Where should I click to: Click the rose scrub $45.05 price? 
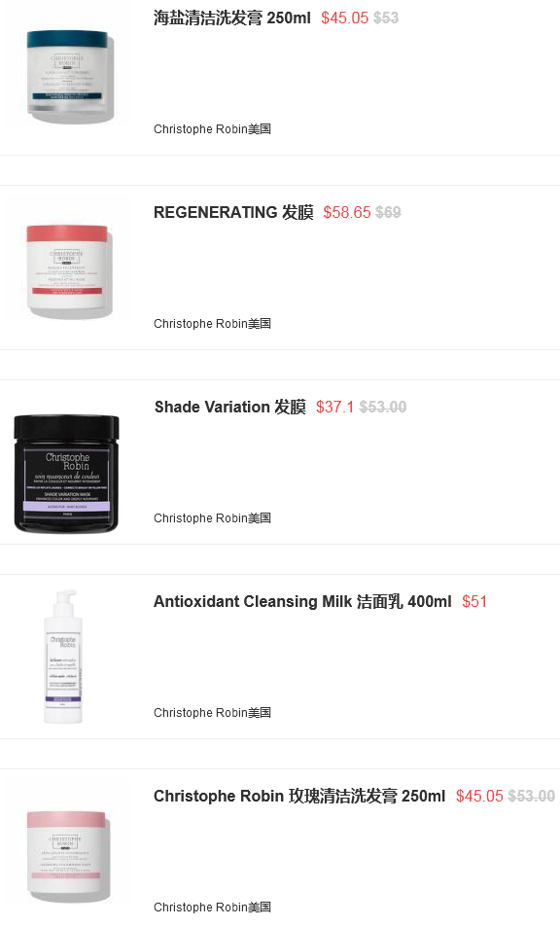479,796
